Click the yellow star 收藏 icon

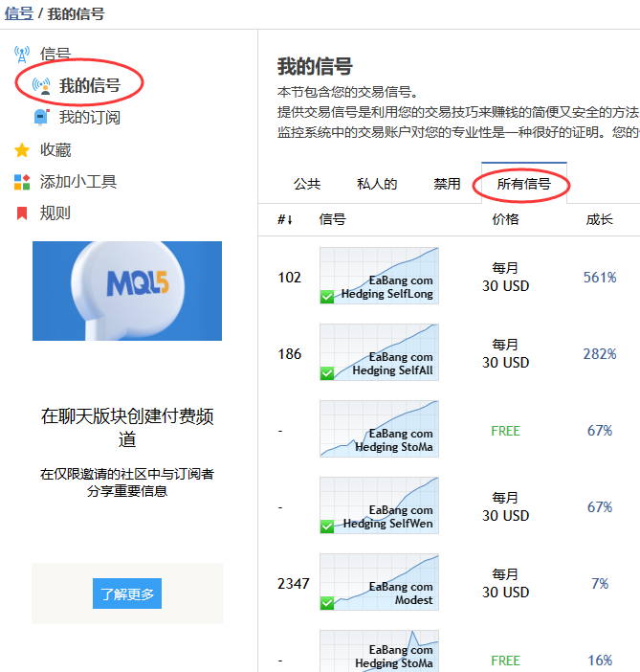22,150
